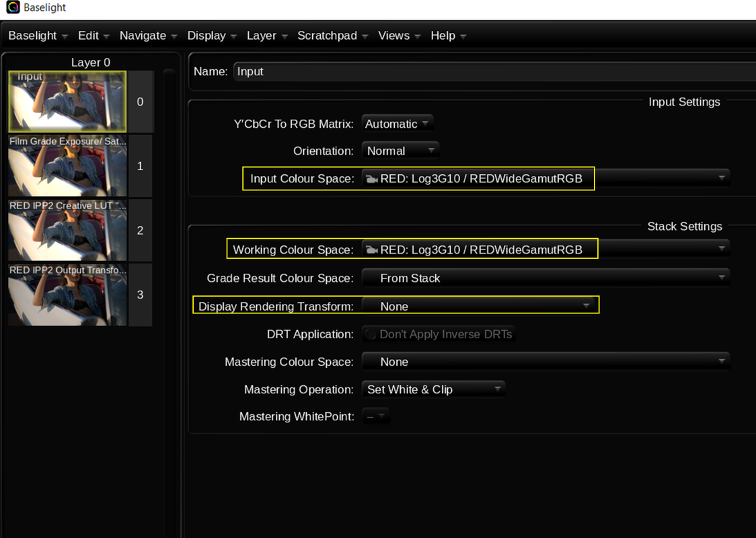Screen dimensions: 756x538
Task: Click into the Name input field
Action: pos(494,71)
